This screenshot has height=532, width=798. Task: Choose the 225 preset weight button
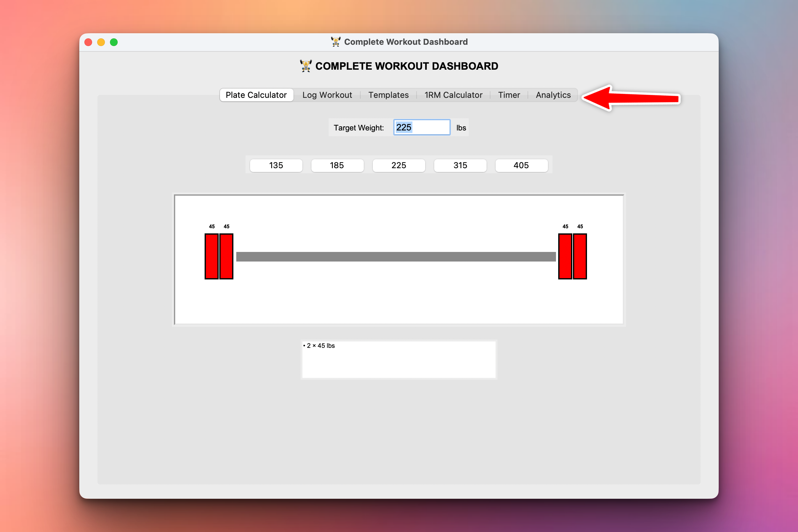coord(399,166)
